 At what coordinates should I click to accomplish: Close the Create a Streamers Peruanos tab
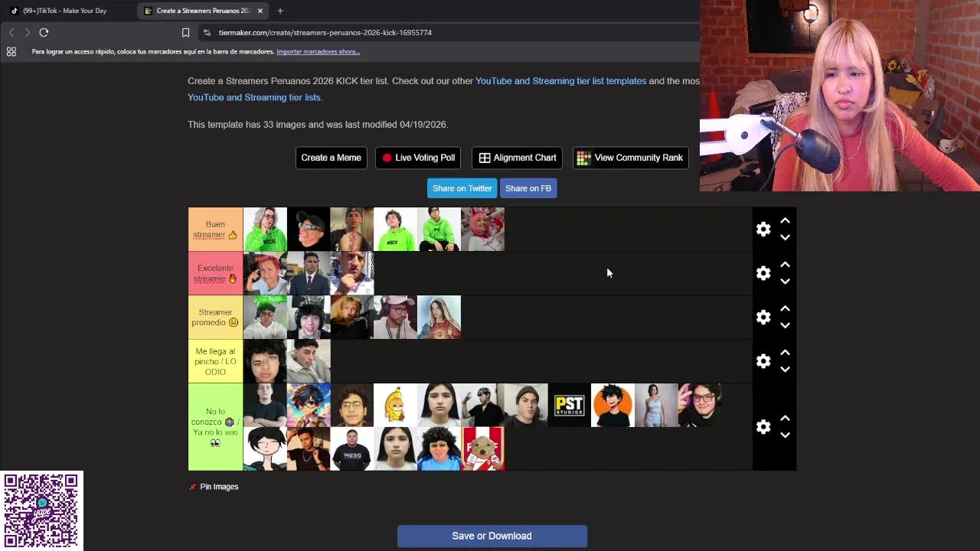click(260, 11)
